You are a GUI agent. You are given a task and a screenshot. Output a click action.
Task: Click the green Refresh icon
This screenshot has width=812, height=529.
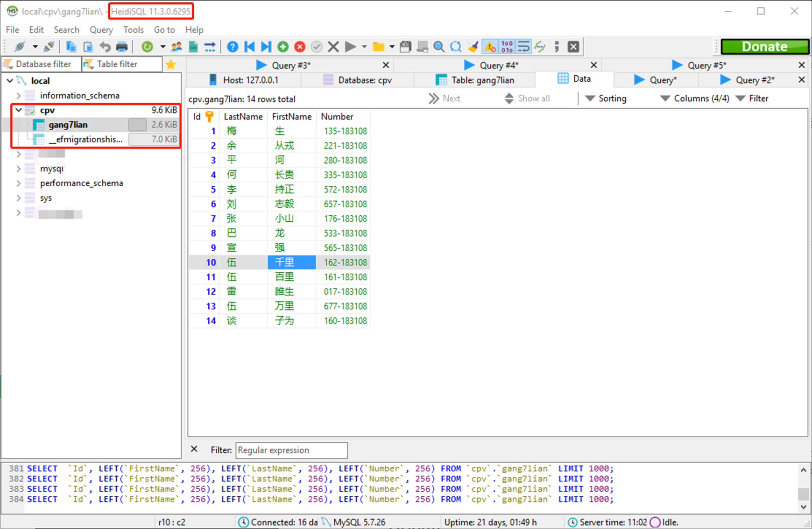click(147, 47)
